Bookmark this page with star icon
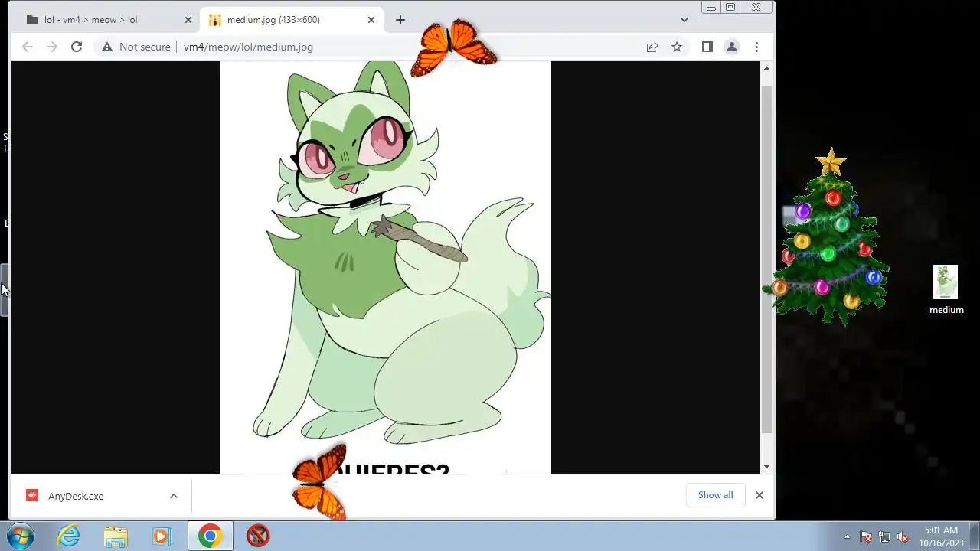This screenshot has width=980, height=551. click(x=677, y=47)
